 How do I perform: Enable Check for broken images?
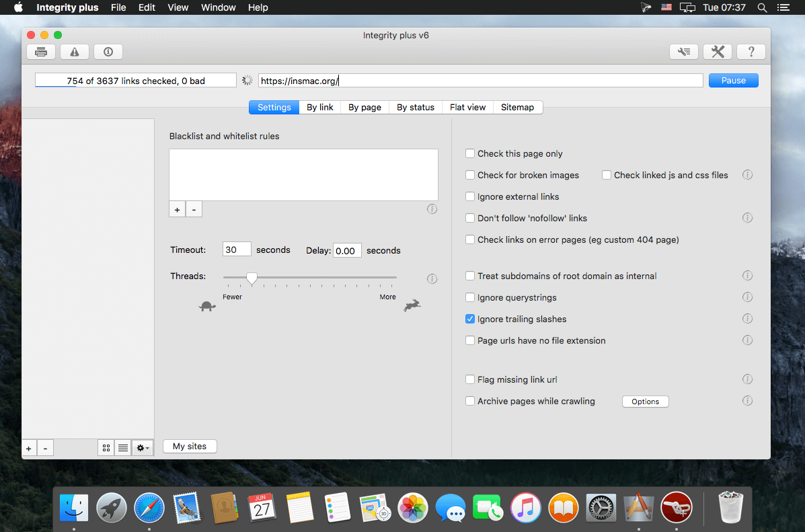pos(470,175)
